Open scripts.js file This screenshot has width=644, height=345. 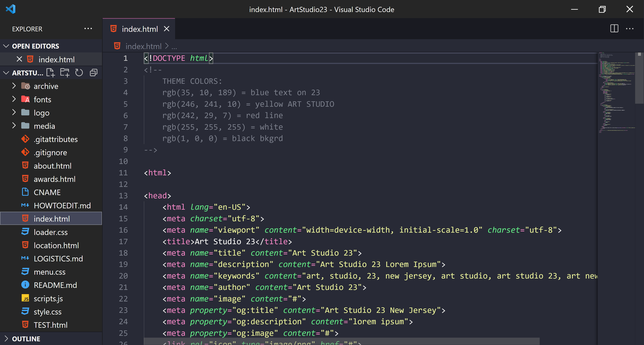(51, 299)
